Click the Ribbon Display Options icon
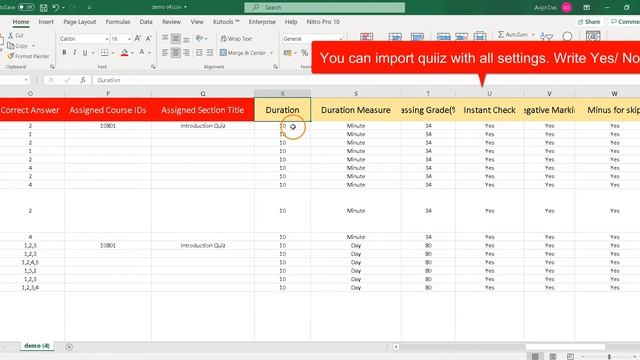 [x=587, y=7]
